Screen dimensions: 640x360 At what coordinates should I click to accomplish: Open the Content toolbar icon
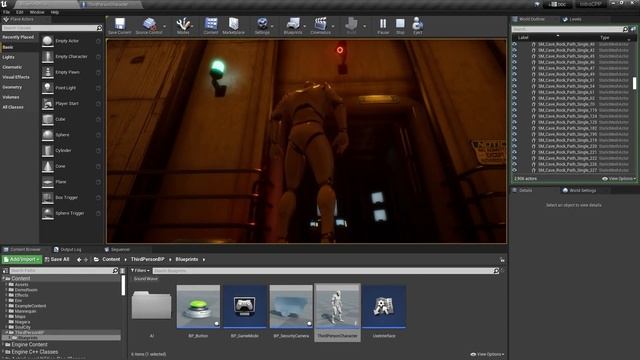(x=211, y=24)
